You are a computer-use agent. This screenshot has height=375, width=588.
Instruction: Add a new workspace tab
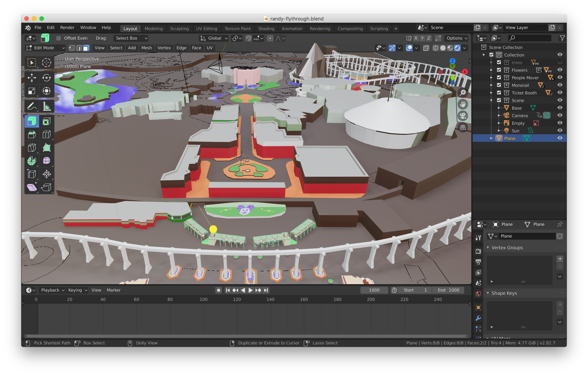click(x=396, y=29)
